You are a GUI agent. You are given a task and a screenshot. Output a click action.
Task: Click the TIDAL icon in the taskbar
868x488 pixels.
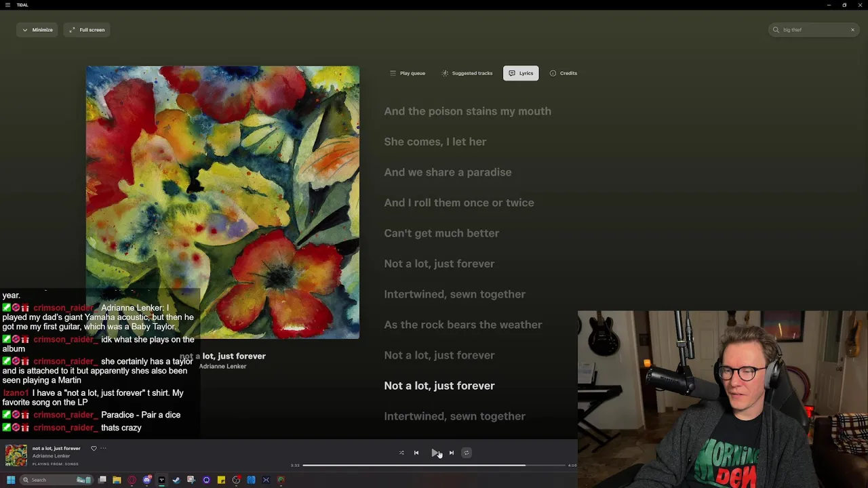161,480
